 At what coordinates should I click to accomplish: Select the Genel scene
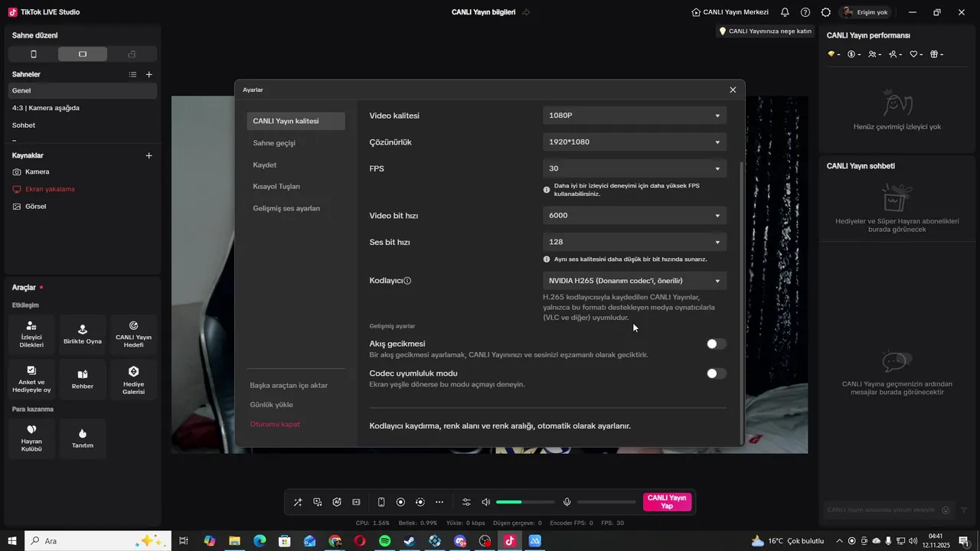point(83,90)
